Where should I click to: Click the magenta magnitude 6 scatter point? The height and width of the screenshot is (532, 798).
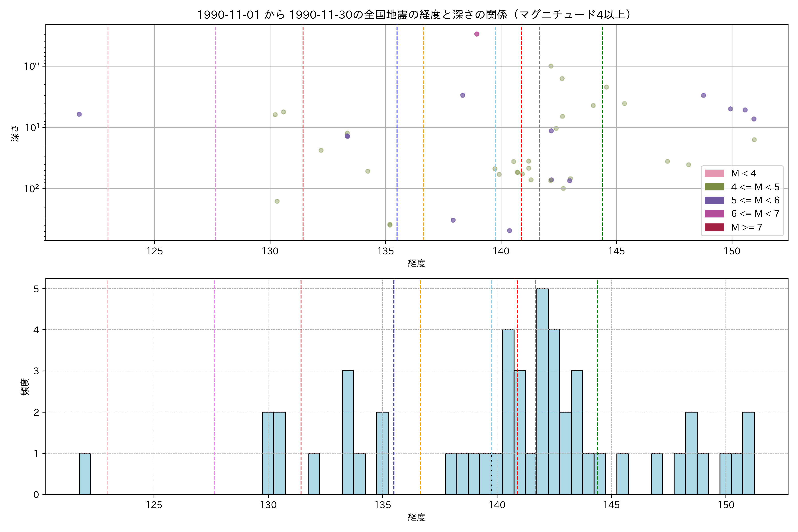(x=477, y=34)
